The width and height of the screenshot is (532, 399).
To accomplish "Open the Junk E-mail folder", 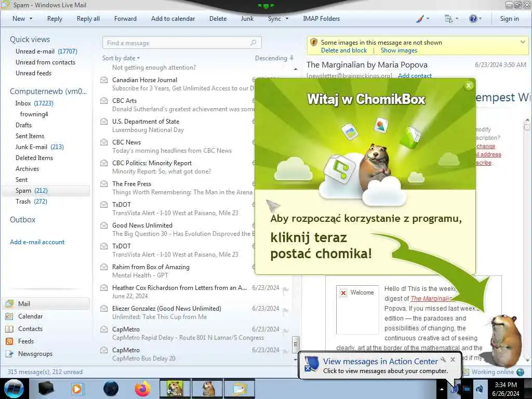I will tap(39, 147).
